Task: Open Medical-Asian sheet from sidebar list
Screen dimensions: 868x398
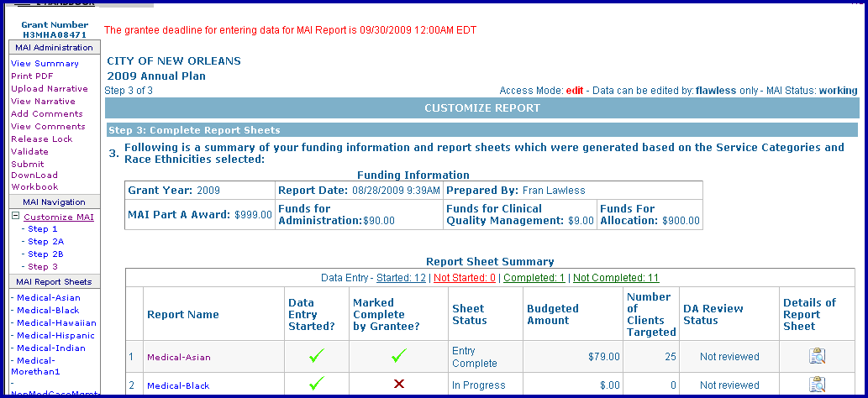Action: point(48,298)
